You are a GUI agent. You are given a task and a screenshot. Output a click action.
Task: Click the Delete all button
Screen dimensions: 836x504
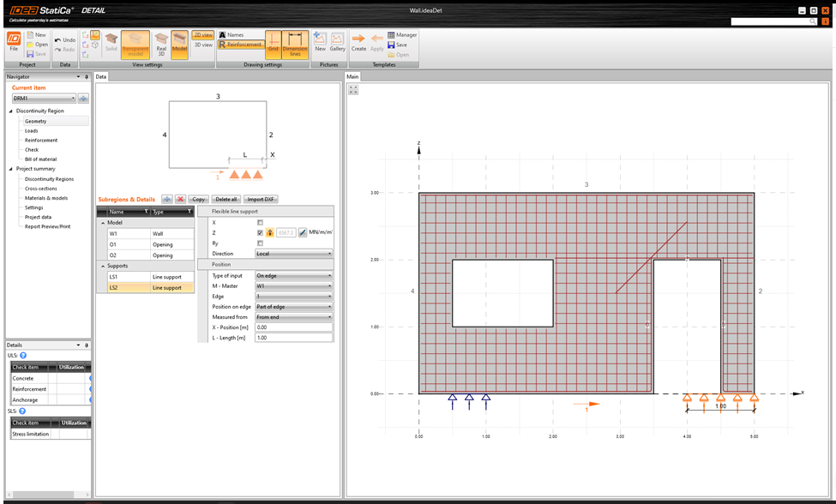(x=226, y=199)
